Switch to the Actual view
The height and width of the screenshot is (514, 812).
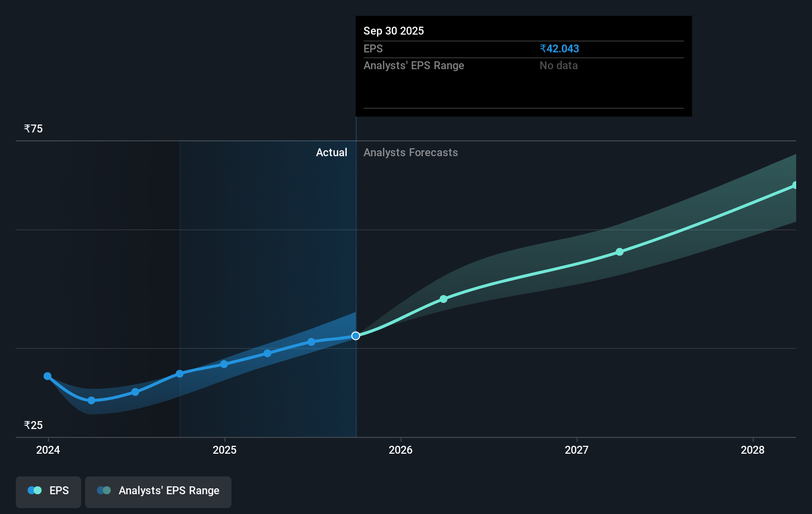(x=331, y=152)
